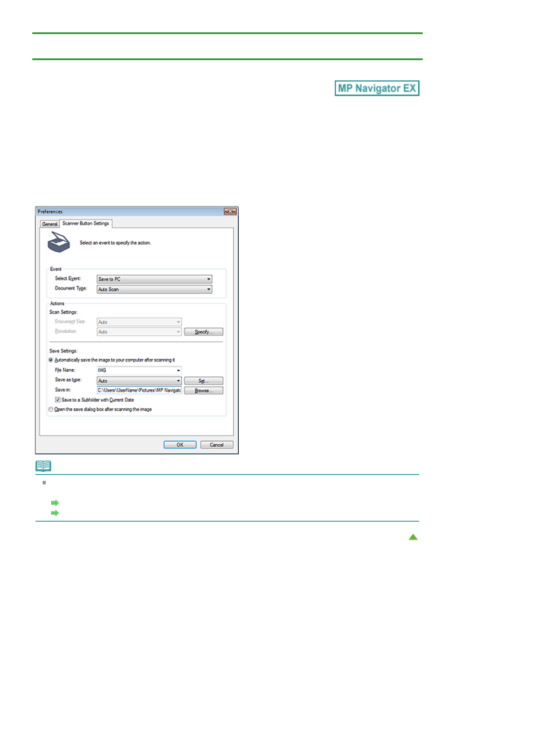Expand the Save as type dropdown

point(139,381)
